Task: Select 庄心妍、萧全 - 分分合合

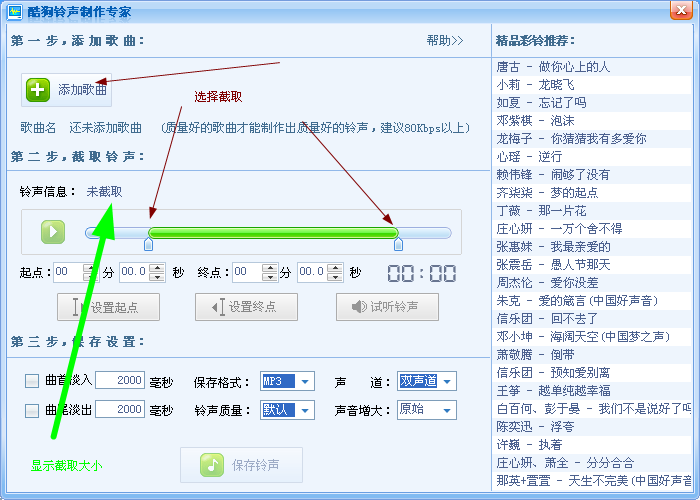Action: 592,463
